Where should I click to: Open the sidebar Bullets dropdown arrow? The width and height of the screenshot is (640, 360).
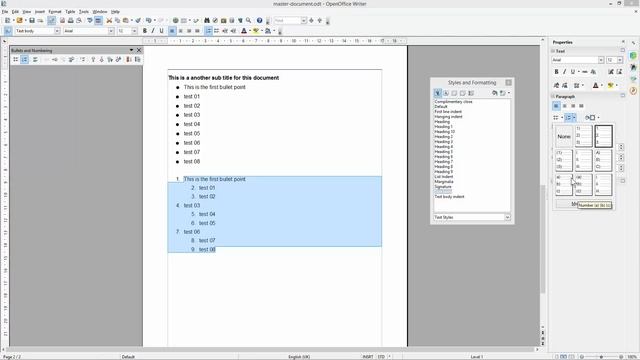click(562, 118)
